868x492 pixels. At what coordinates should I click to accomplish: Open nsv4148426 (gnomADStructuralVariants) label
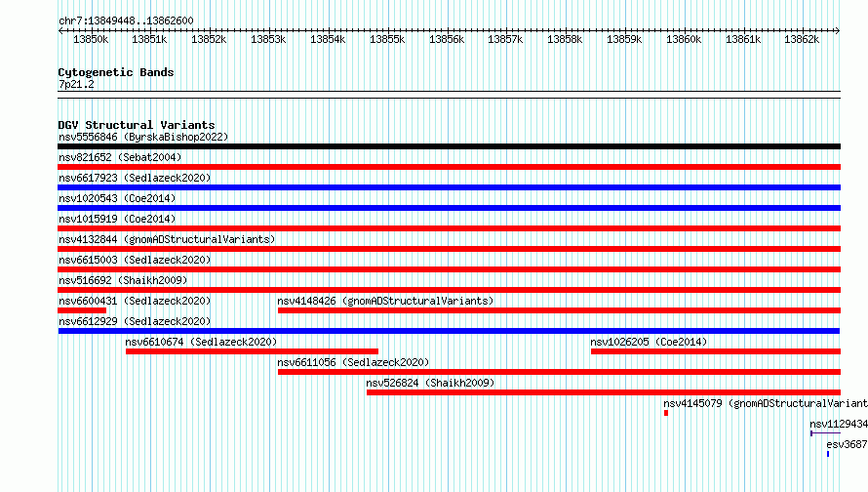pos(385,301)
